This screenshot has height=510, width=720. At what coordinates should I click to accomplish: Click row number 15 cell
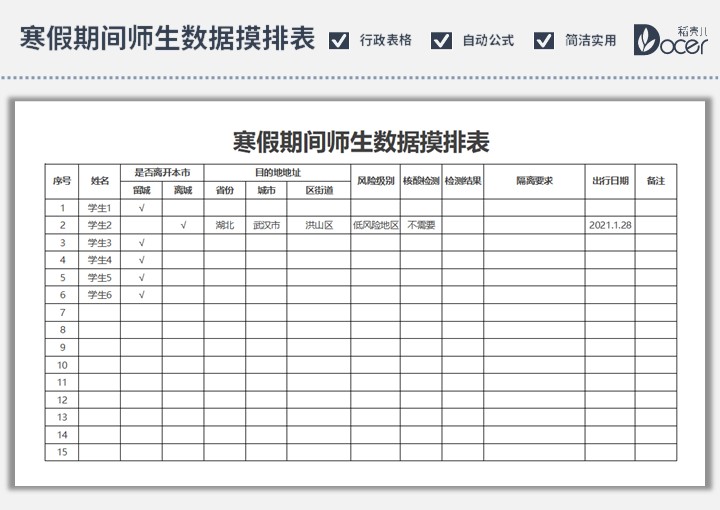[x=62, y=452]
